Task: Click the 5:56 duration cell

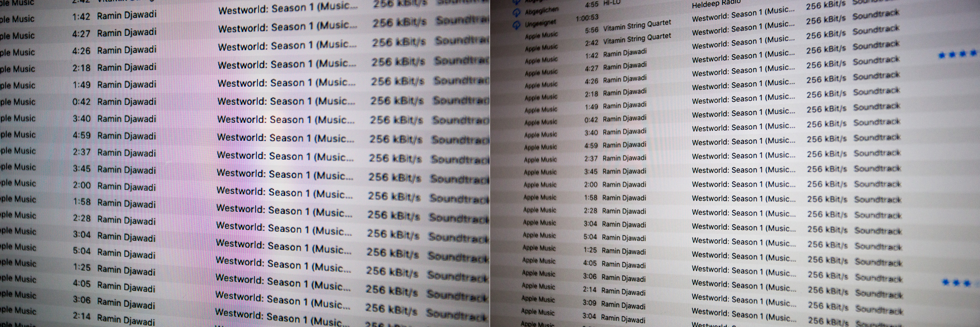Action: [x=592, y=30]
